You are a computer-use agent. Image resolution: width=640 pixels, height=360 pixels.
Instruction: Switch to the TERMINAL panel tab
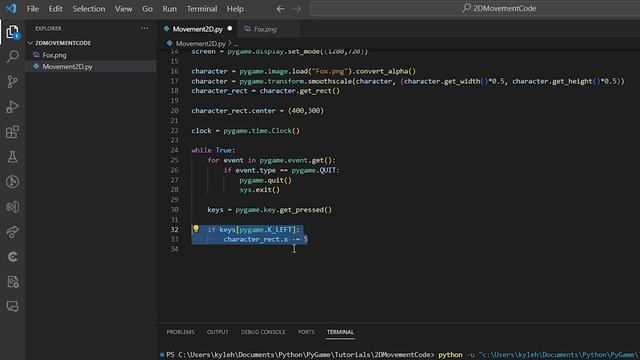point(340,332)
